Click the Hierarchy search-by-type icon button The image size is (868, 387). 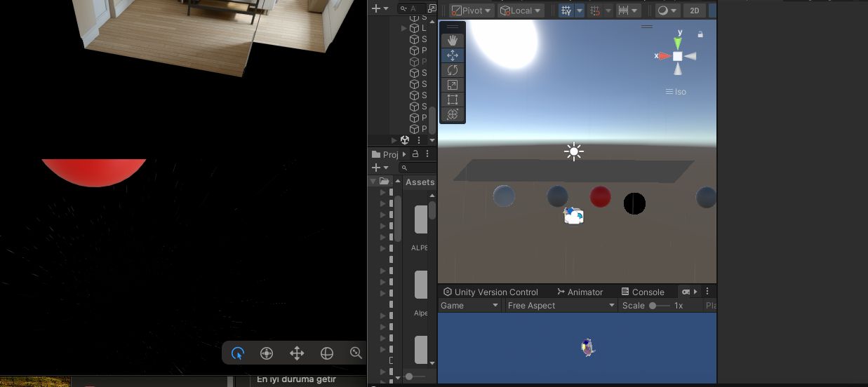[432, 8]
